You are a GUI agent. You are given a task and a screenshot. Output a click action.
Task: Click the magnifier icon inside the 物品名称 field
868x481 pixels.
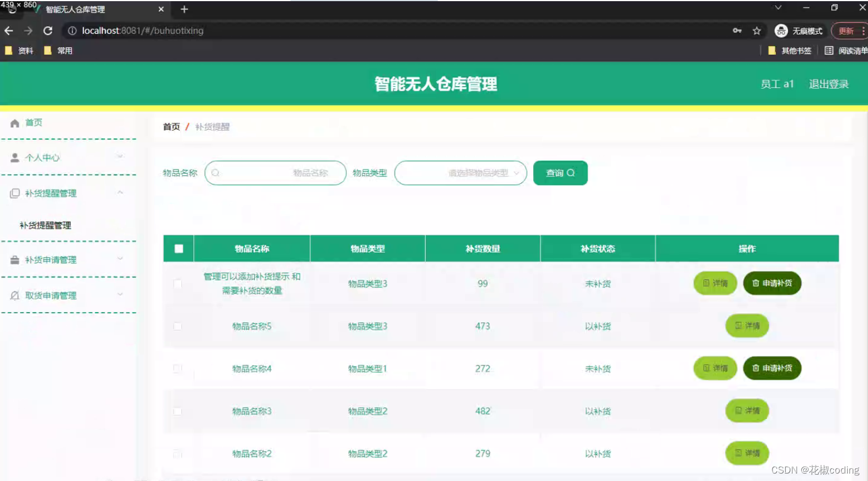pyautogui.click(x=215, y=172)
